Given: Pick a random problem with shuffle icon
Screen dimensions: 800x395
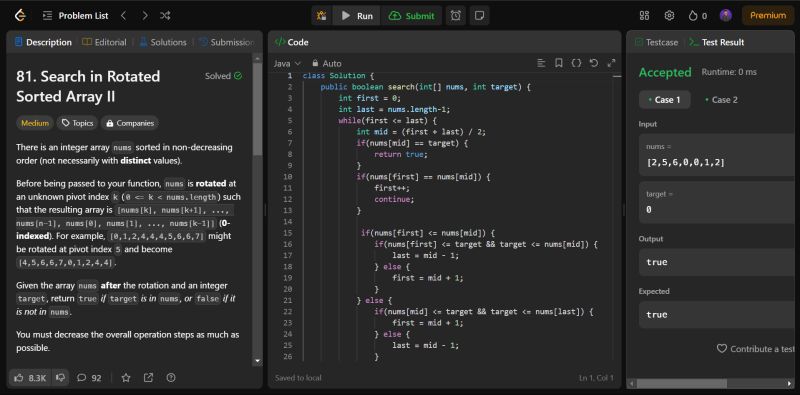Looking at the screenshot, I should 165,16.
